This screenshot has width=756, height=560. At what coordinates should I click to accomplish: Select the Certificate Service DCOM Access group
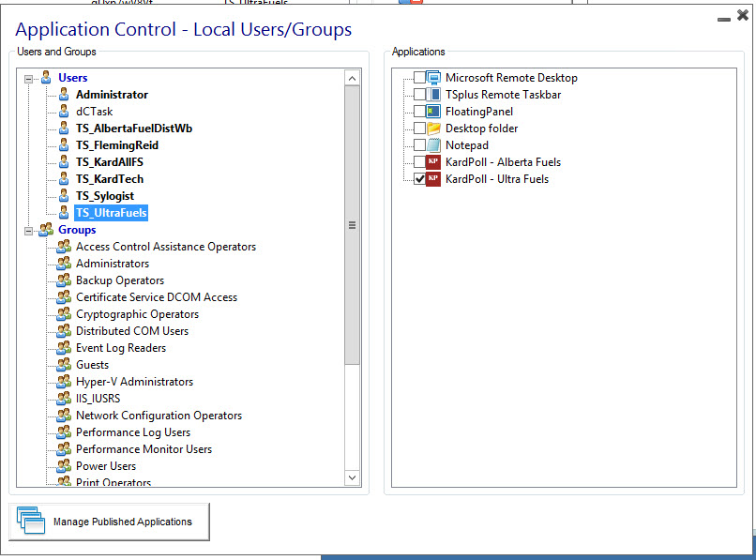pos(157,297)
